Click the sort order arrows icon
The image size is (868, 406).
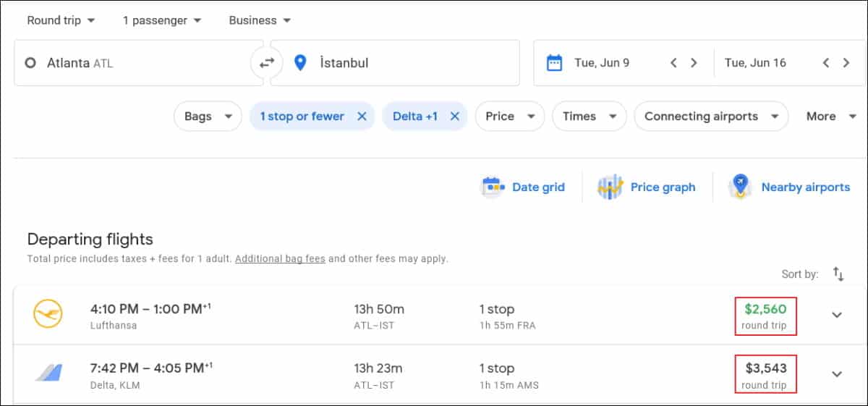(x=838, y=274)
